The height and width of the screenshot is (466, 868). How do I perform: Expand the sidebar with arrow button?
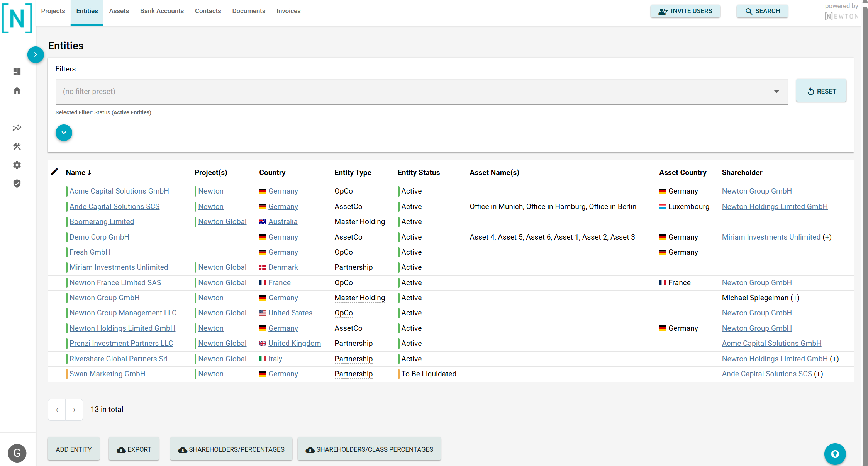click(36, 55)
